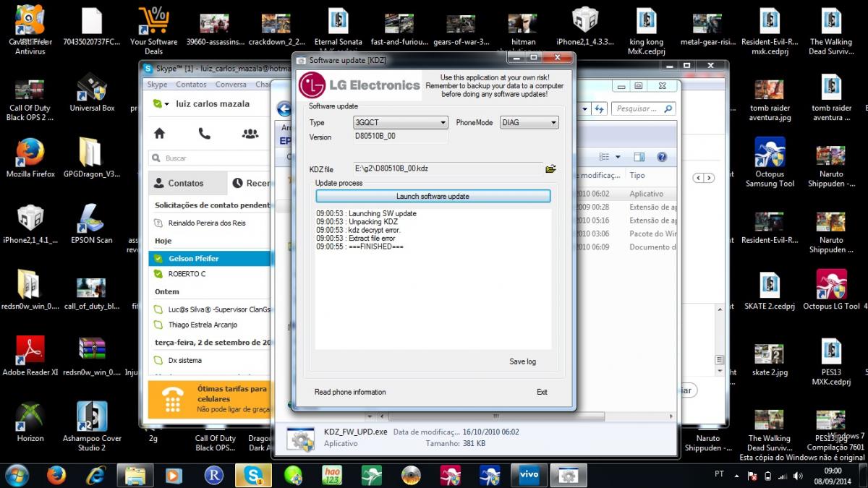Click the Skype Buscar search field
This screenshot has height=488, width=868.
(210, 158)
